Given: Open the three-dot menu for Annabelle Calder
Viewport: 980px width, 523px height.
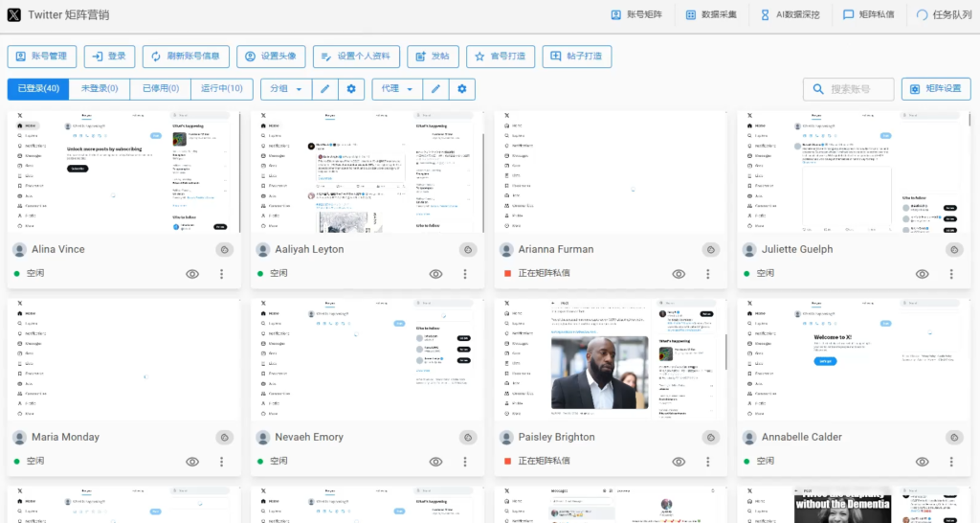Looking at the screenshot, I should (951, 462).
